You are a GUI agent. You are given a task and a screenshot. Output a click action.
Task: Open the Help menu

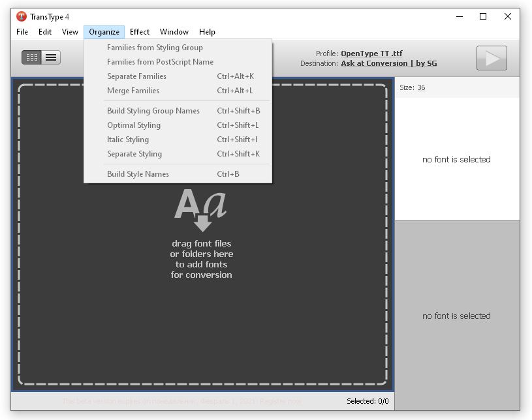click(x=207, y=32)
